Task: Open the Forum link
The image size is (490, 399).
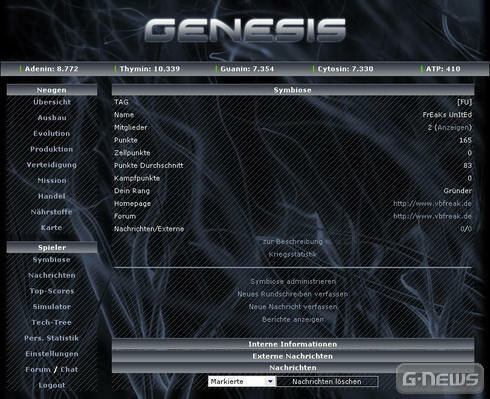Action: 38,369
